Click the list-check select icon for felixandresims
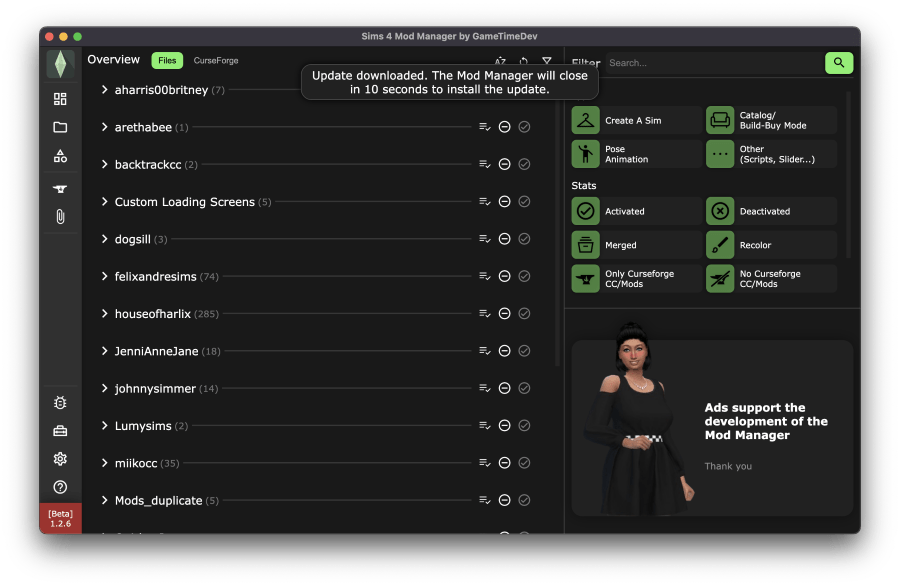This screenshot has height=586, width=900. point(485,276)
